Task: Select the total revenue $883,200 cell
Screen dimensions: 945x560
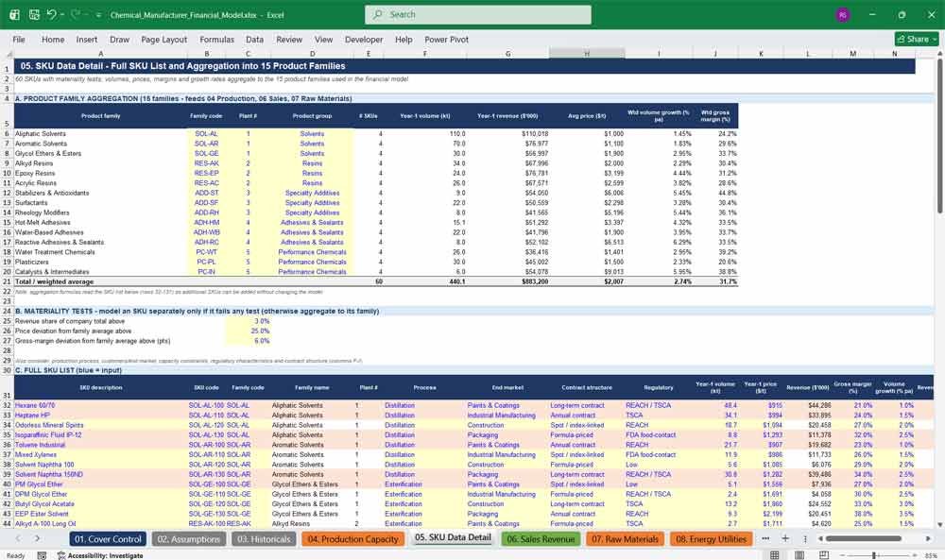Action: coord(508,281)
